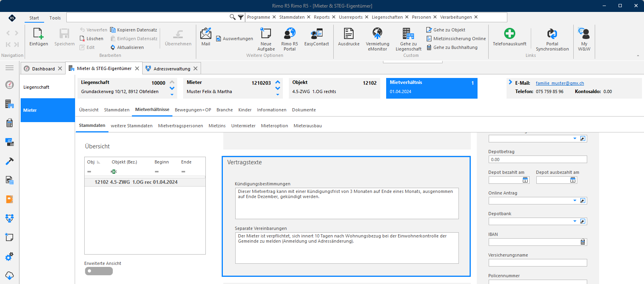The width and height of the screenshot is (644, 284).
Task: Click Kopieren Datensatz in ribbon
Action: coord(133,30)
